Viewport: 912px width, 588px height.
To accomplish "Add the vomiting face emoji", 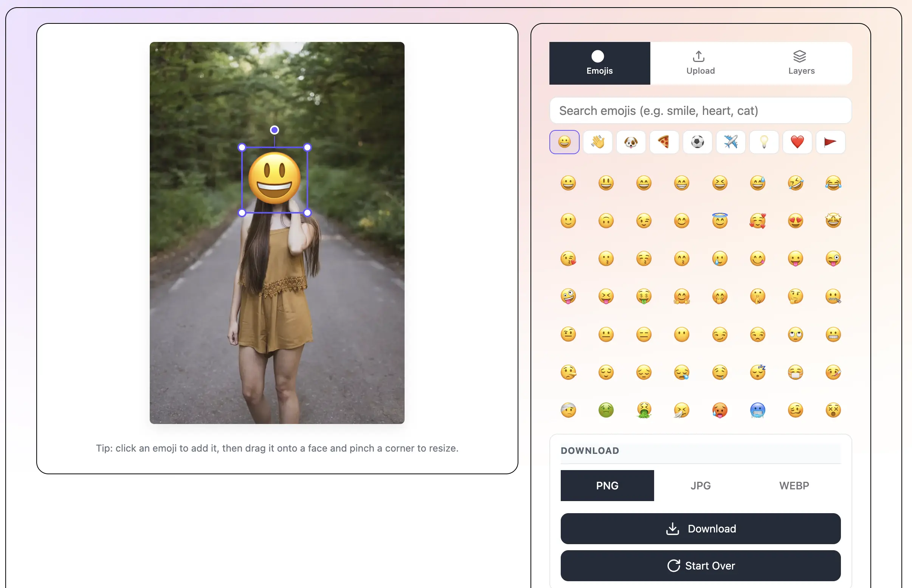I will [644, 410].
